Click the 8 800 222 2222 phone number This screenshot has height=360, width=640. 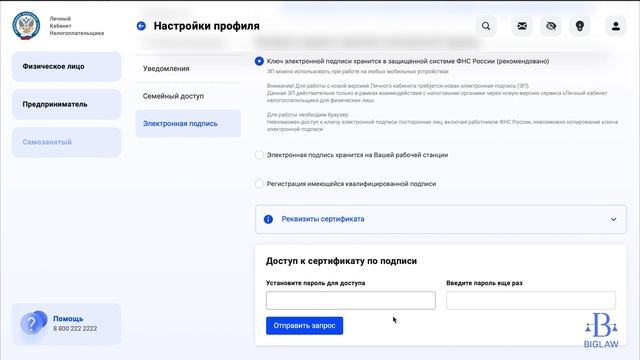pos(75,329)
